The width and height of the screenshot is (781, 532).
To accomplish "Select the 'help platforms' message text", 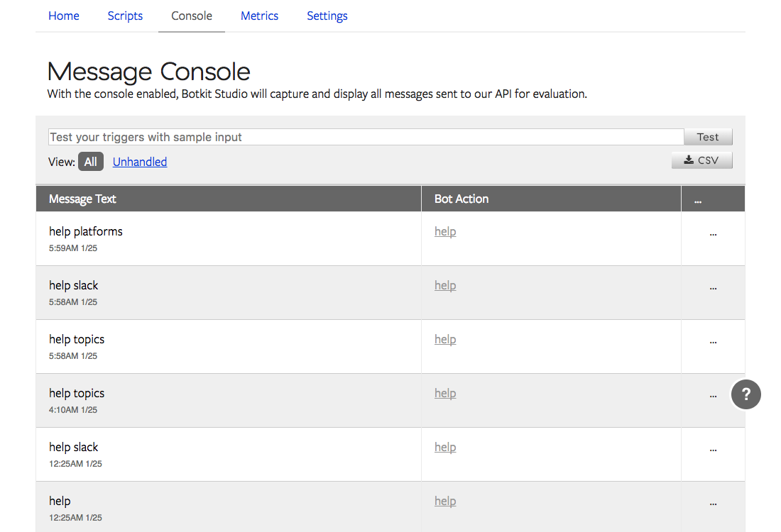I will [86, 231].
